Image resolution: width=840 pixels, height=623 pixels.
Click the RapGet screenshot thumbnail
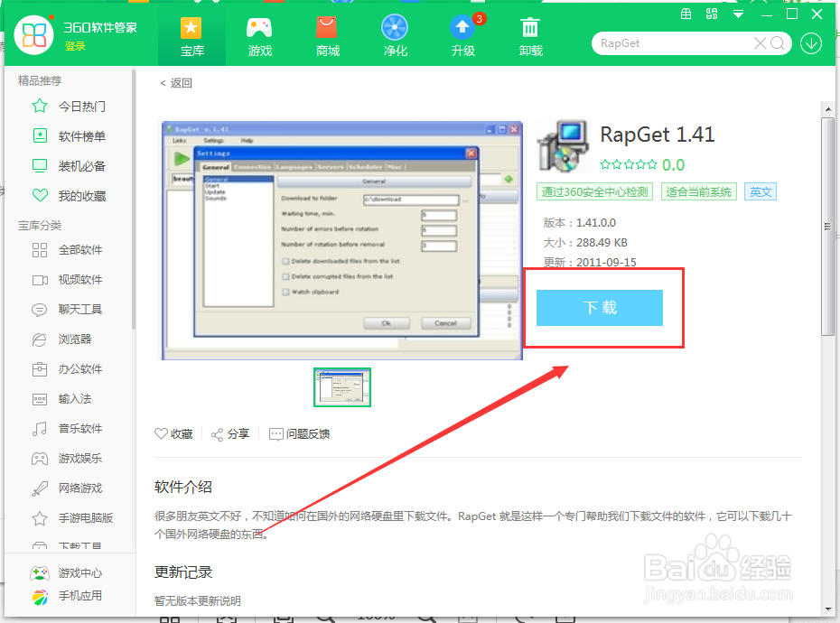[x=342, y=387]
